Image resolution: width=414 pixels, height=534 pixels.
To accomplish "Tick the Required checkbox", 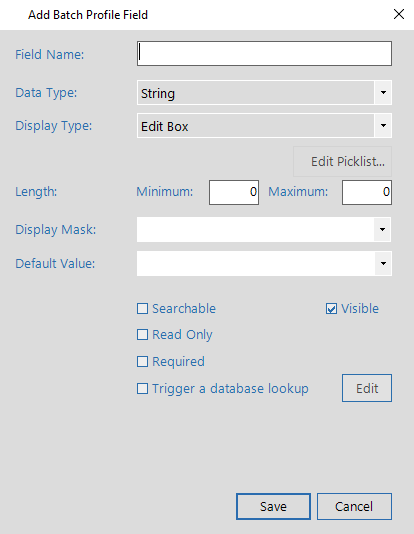I will pyautogui.click(x=142, y=361).
